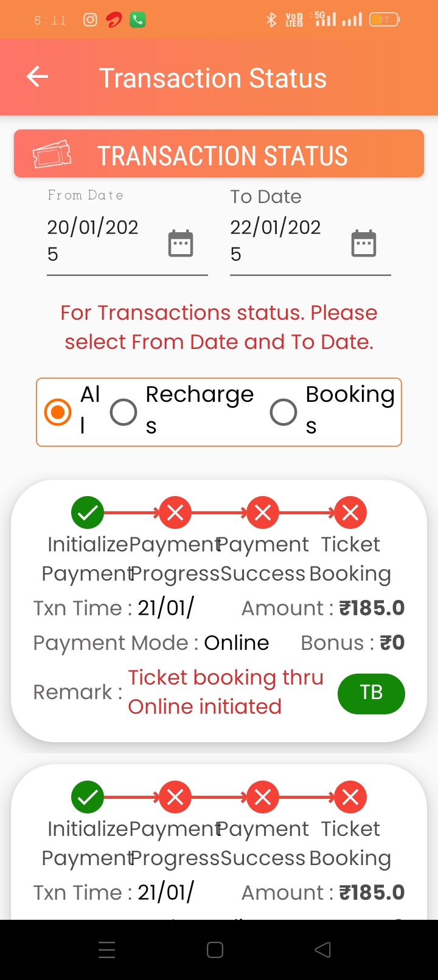Tap first card's Payment Progress failed icon
438x980 pixels.
tap(175, 512)
